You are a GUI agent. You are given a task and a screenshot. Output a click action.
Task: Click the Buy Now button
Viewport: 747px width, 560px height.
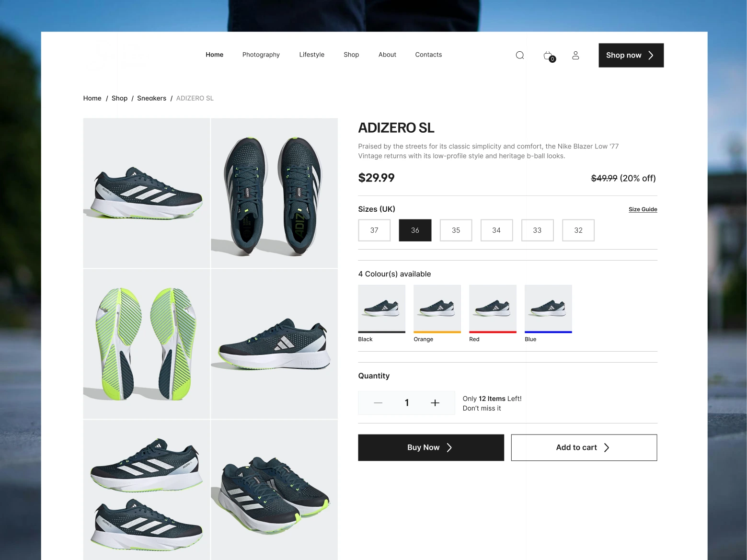[x=431, y=447]
